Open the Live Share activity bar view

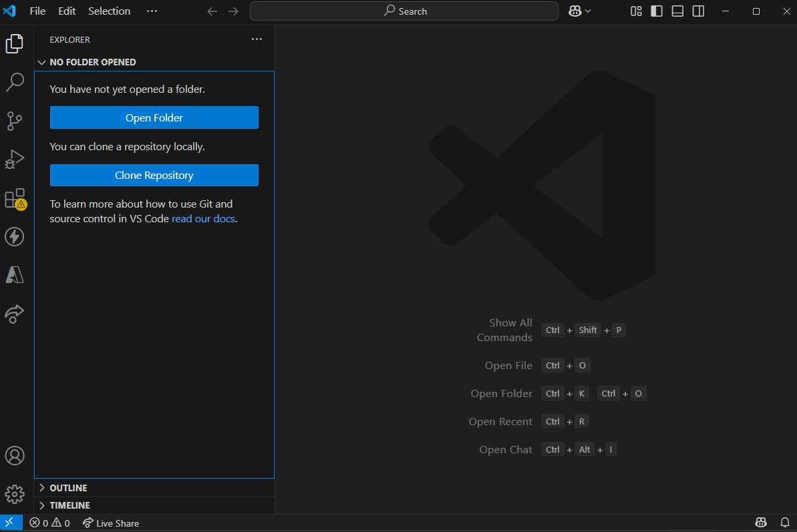coord(14,314)
